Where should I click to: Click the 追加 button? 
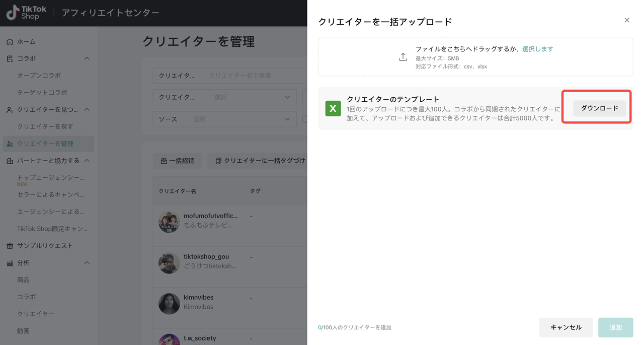[x=616, y=327]
